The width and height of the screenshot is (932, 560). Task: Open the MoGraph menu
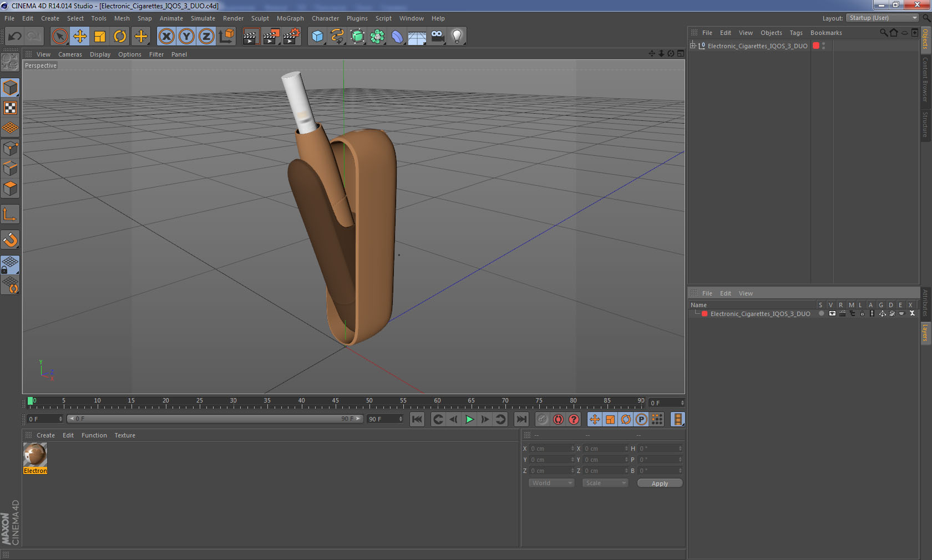290,18
